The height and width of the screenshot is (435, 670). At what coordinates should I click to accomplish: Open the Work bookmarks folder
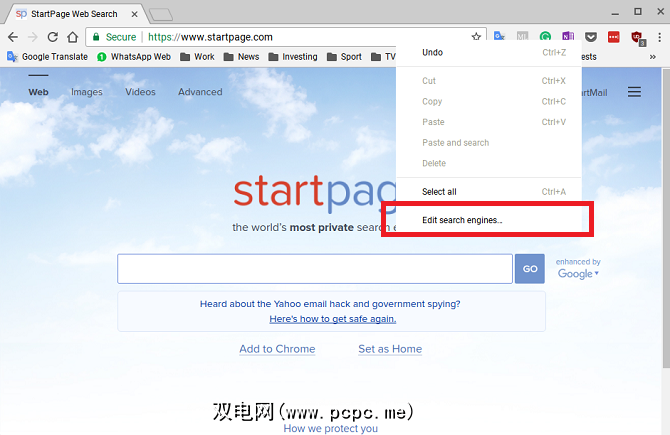(x=197, y=57)
